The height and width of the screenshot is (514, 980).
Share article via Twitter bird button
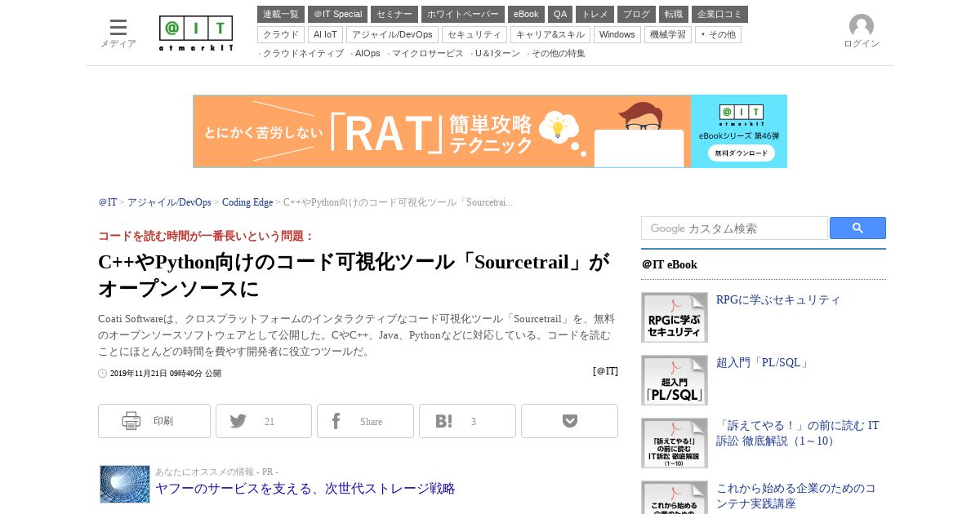pos(264,421)
